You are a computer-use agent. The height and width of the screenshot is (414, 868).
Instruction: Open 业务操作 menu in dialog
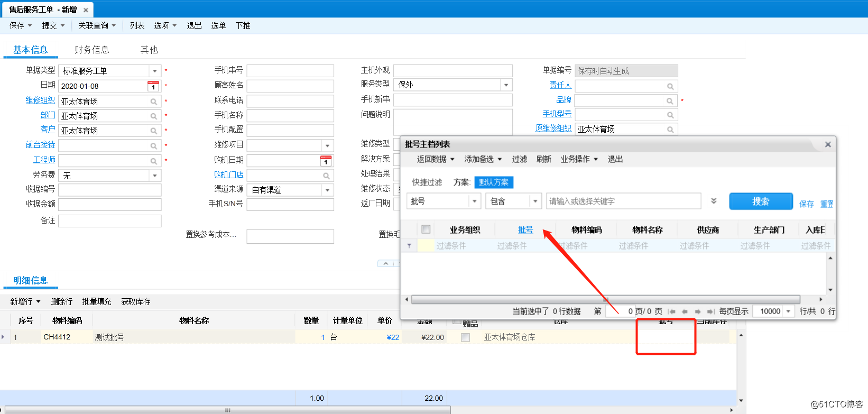point(579,159)
